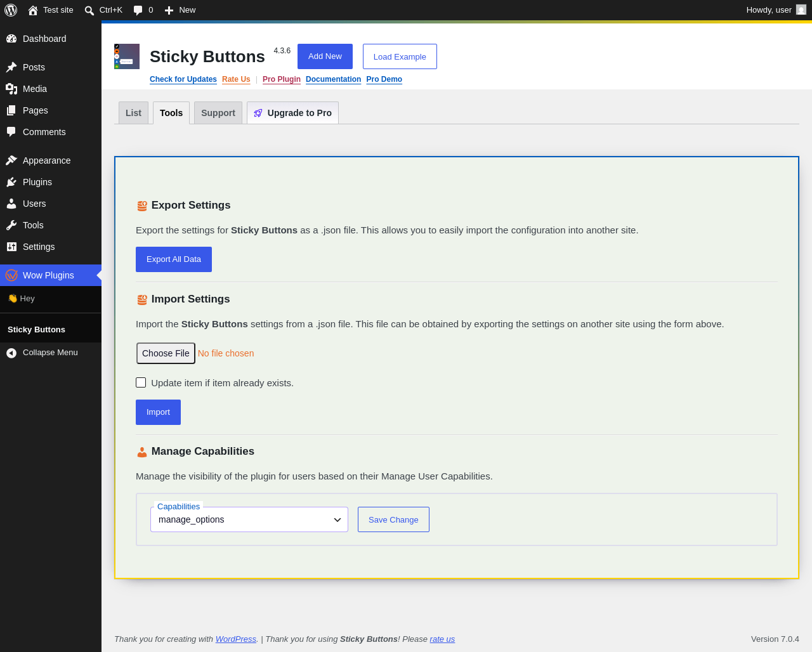This screenshot has width=812, height=652.
Task: Click the Media icon in sidebar
Action: [11, 89]
